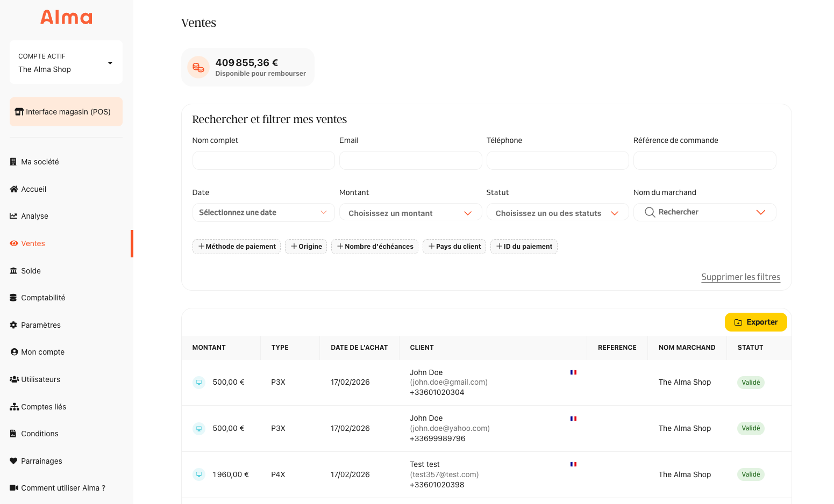Open Paramètres settings page

click(x=41, y=325)
